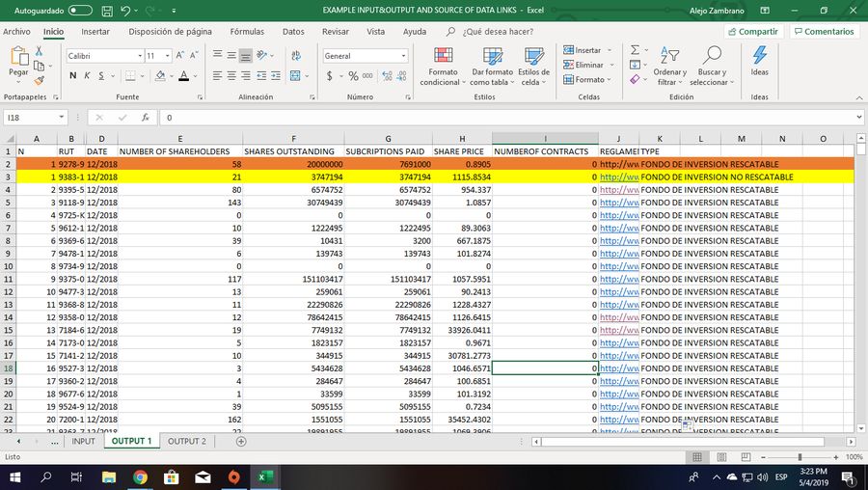
Task: Click the AutoSum sigma icon
Action: pos(635,50)
